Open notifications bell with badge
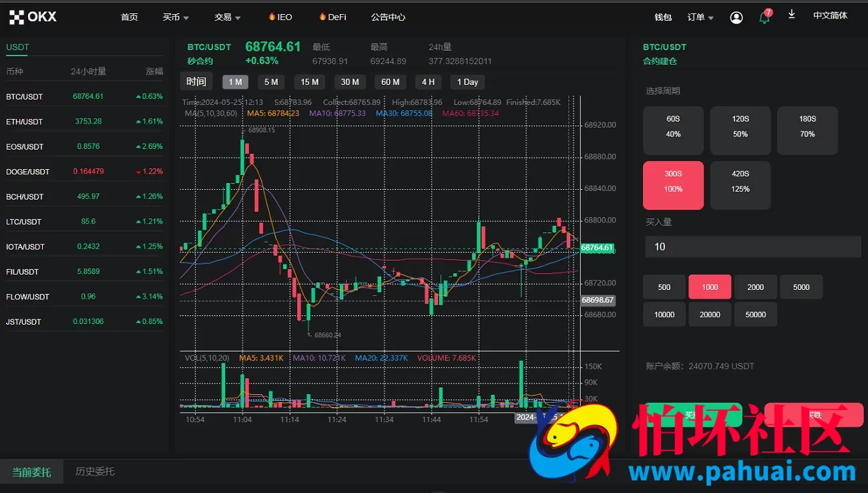Viewport: 868px width, 493px height. click(765, 17)
